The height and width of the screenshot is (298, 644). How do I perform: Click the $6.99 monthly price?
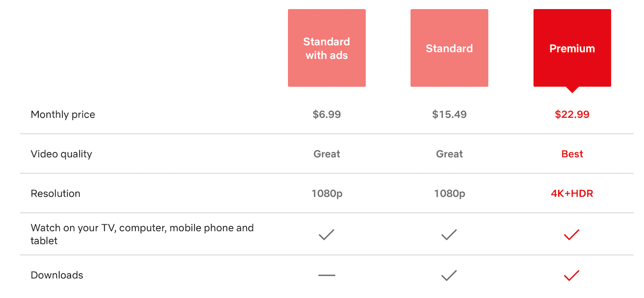click(x=327, y=114)
